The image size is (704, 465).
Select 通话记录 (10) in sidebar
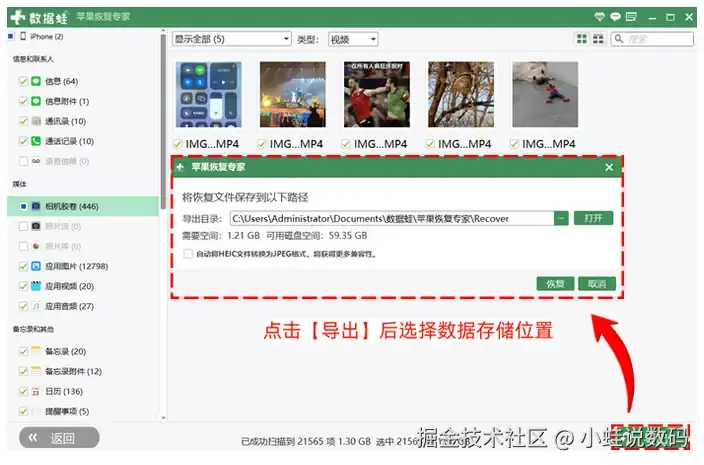click(70, 141)
